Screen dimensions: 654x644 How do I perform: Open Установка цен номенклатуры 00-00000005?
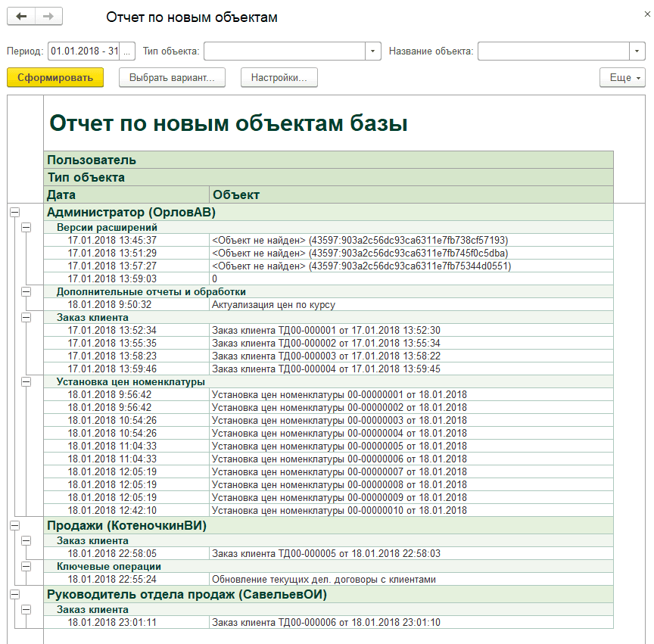pos(411,446)
